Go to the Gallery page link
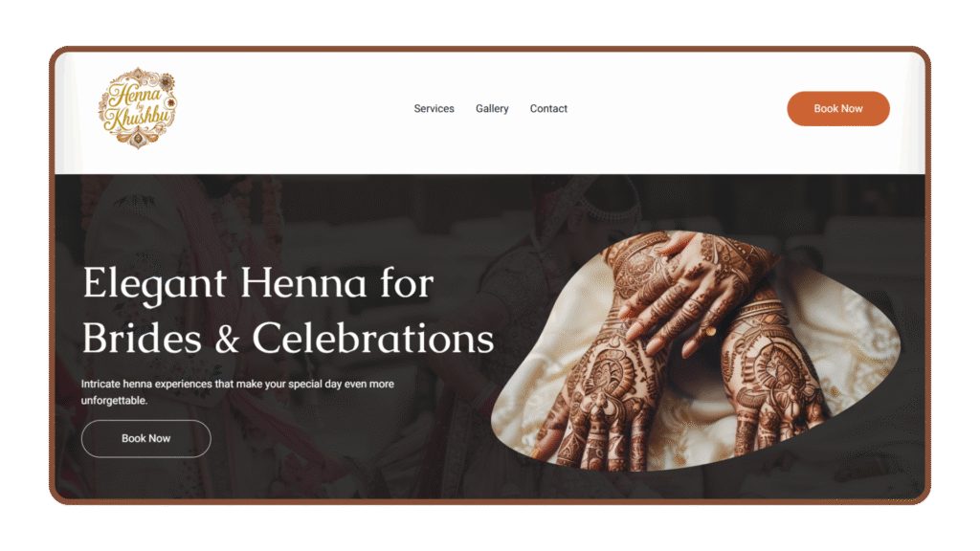 (x=492, y=109)
